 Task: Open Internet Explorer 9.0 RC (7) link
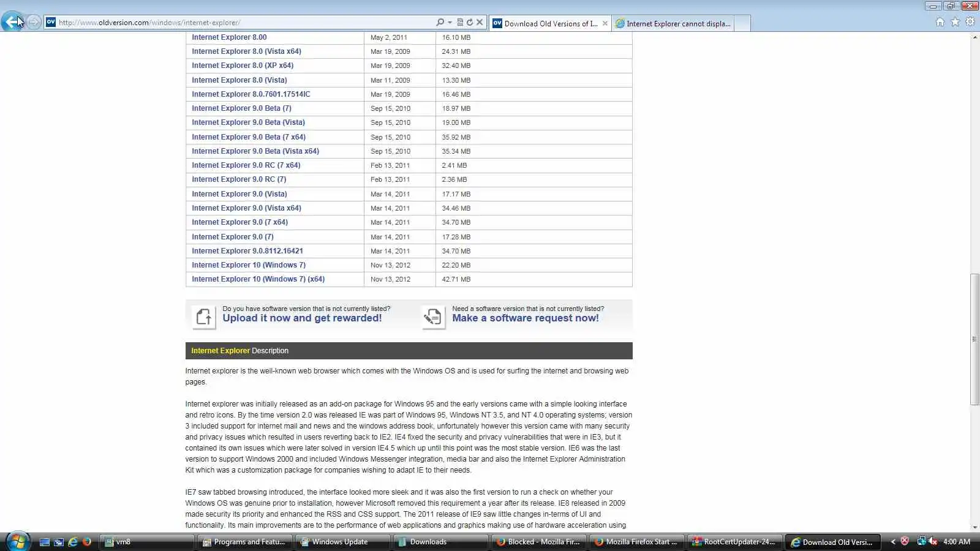pos(239,179)
